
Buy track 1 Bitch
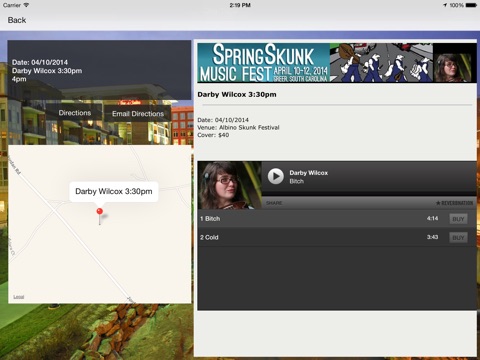pyautogui.click(x=458, y=219)
